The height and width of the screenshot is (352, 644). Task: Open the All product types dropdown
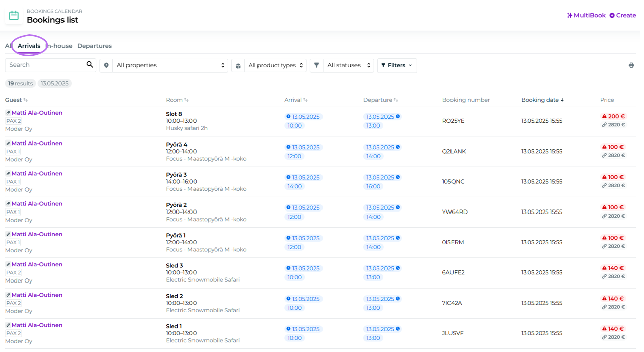(x=276, y=65)
